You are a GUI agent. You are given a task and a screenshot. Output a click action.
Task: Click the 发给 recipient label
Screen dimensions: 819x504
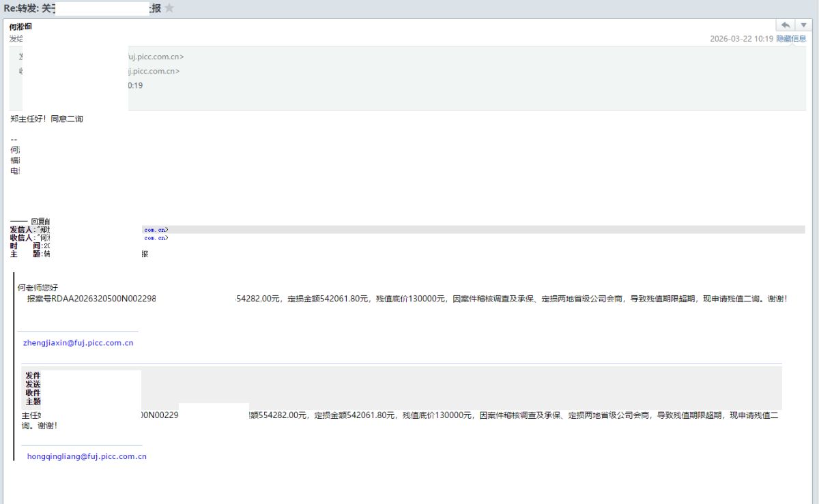tap(16, 39)
